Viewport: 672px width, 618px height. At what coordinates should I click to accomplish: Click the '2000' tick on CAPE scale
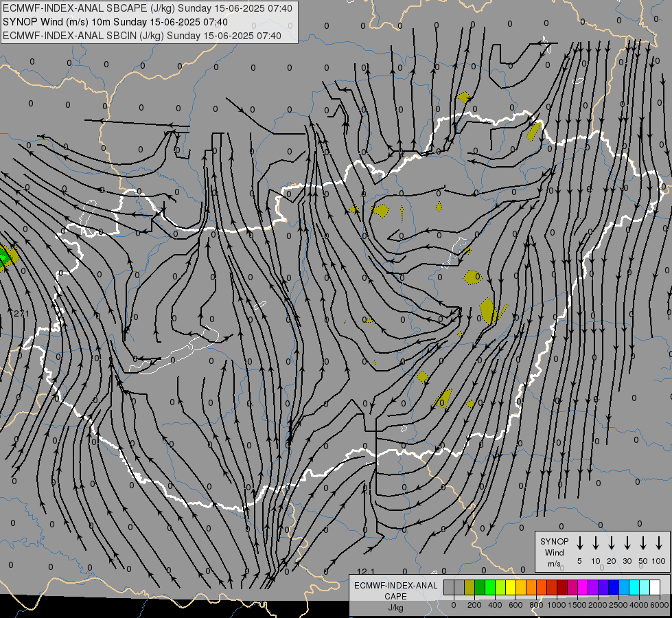(598, 605)
